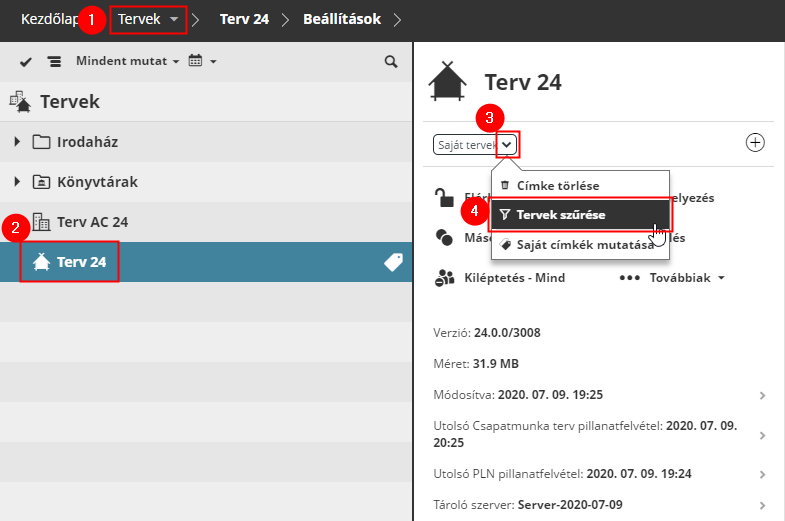The height and width of the screenshot is (521, 785).
Task: Open the calendar date filter dropdown
Action: 202,61
